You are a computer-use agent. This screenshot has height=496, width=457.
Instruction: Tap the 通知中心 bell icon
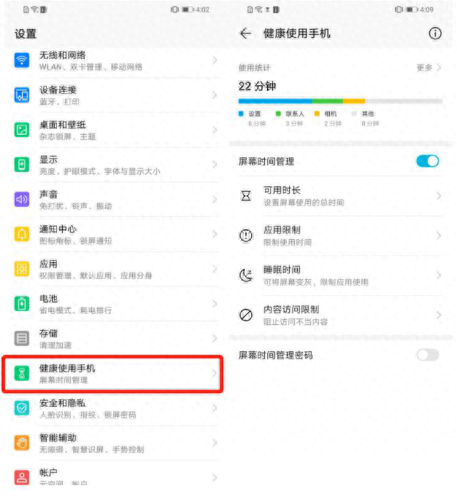pyautogui.click(x=22, y=234)
